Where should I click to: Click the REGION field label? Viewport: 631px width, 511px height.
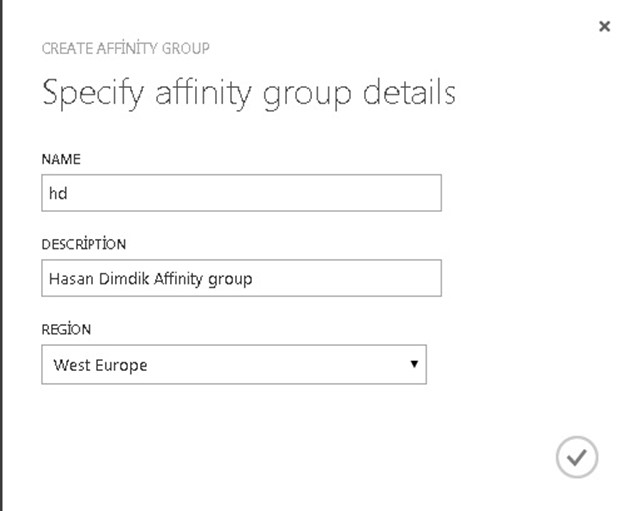pos(66,329)
